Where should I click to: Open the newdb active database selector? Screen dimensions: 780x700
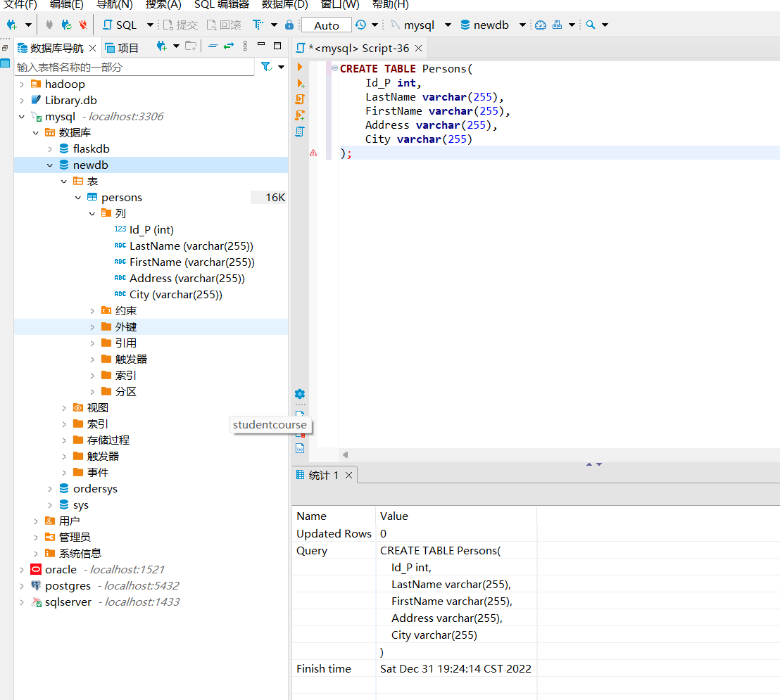point(492,25)
